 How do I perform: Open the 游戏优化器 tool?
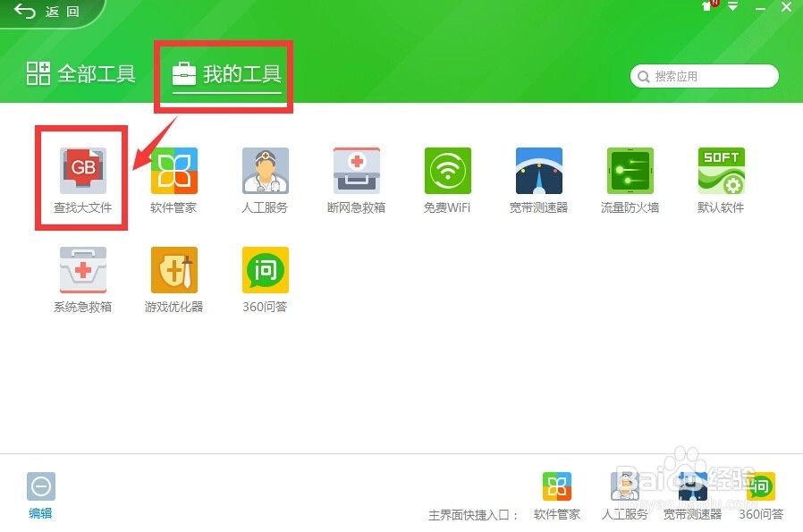click(174, 280)
